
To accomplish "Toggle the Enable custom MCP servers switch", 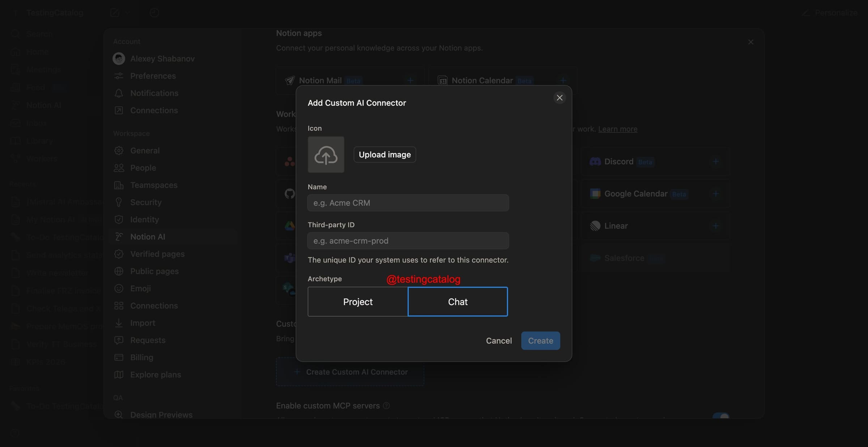I will [720, 416].
